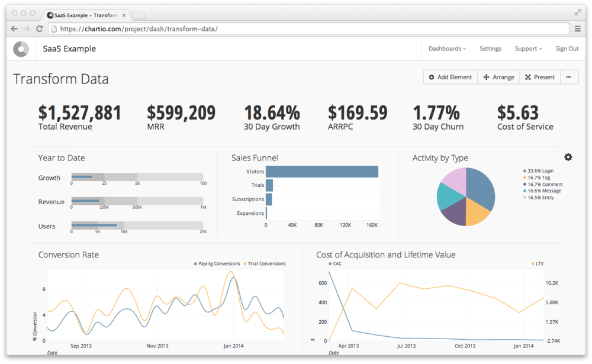
Task: Click the $169.59 ARRPC value
Action: [358, 113]
